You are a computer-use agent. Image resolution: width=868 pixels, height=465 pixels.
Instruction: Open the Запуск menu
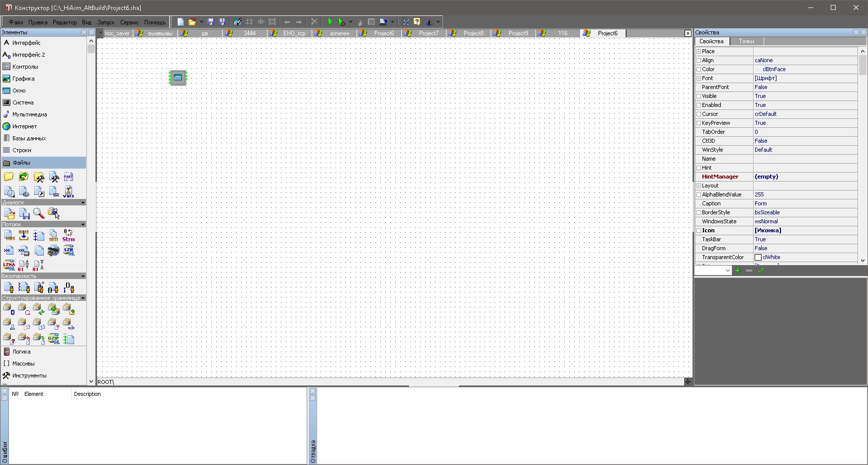tap(106, 22)
